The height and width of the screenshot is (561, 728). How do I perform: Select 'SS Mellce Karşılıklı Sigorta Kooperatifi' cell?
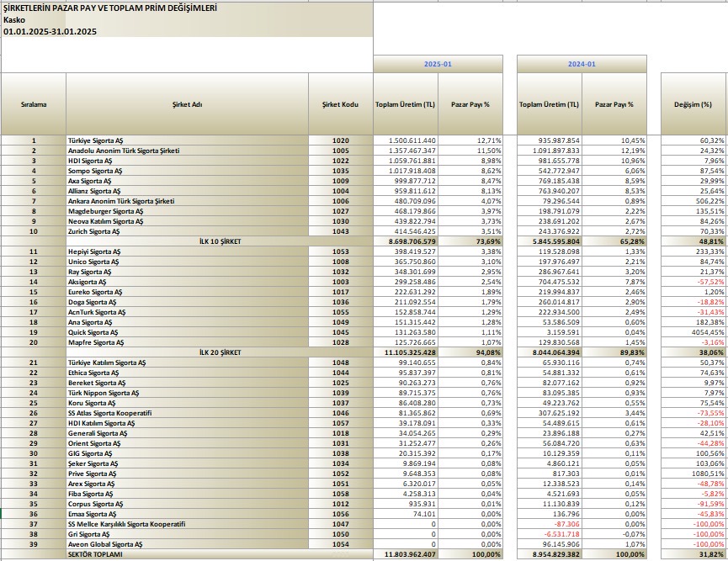click(187, 524)
